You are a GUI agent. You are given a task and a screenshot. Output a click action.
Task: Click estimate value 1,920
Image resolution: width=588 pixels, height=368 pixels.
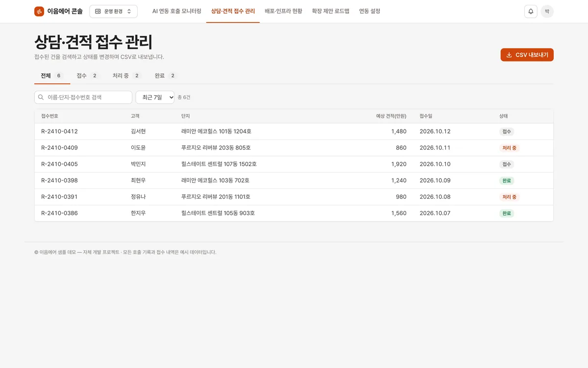(399, 164)
